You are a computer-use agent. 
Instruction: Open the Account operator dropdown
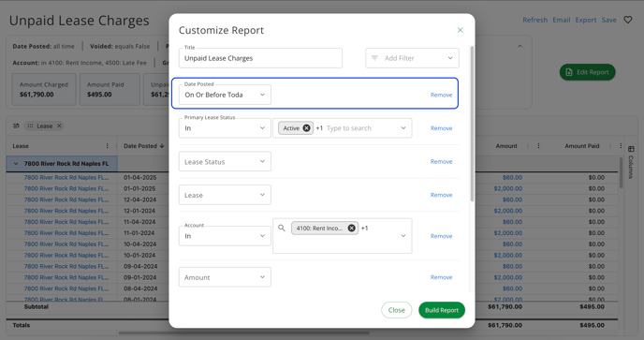tap(225, 236)
